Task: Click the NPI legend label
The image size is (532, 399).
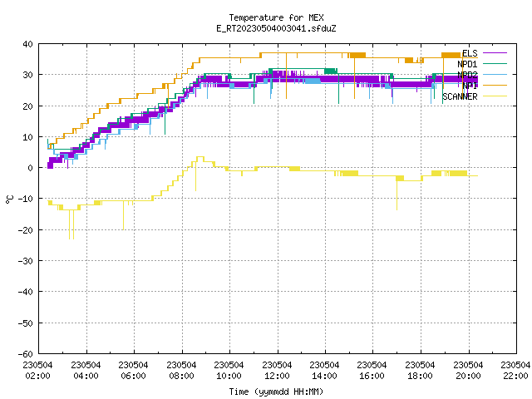Action: [470, 86]
